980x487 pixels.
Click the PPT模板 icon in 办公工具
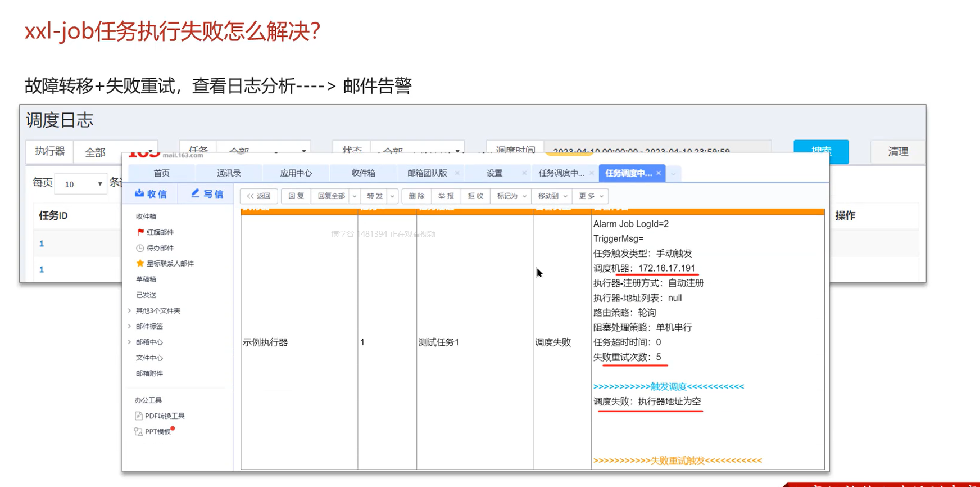coord(138,431)
